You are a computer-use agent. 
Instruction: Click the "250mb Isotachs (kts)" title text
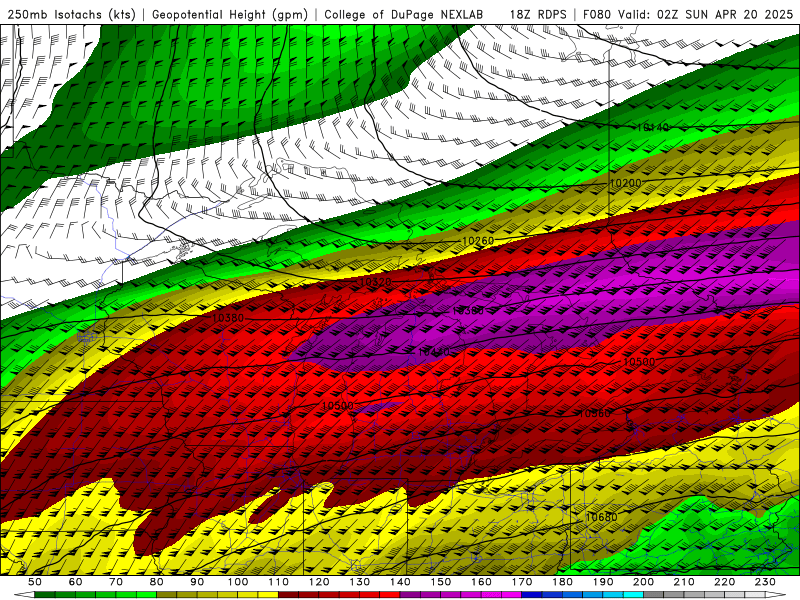pyautogui.click(x=72, y=14)
